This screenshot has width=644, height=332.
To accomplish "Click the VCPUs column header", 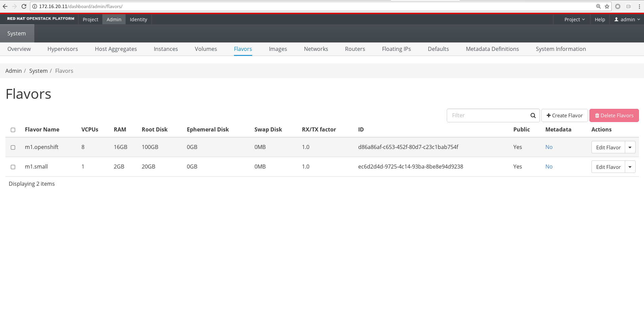I will pos(90,129).
